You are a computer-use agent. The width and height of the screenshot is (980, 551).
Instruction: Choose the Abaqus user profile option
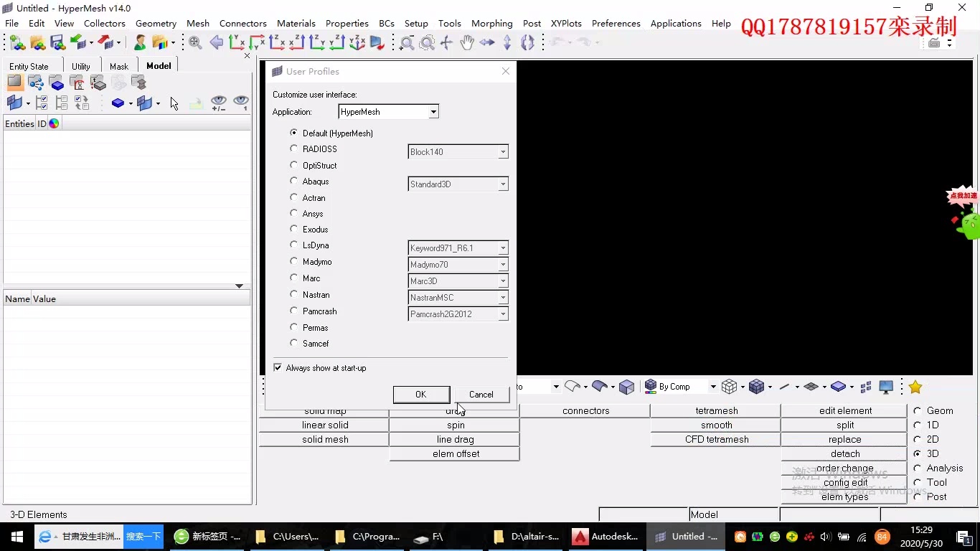point(293,182)
